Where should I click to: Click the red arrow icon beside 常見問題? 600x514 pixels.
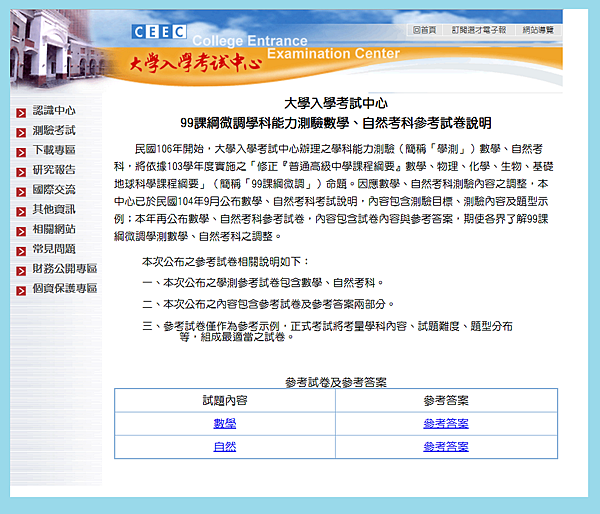tap(21, 251)
